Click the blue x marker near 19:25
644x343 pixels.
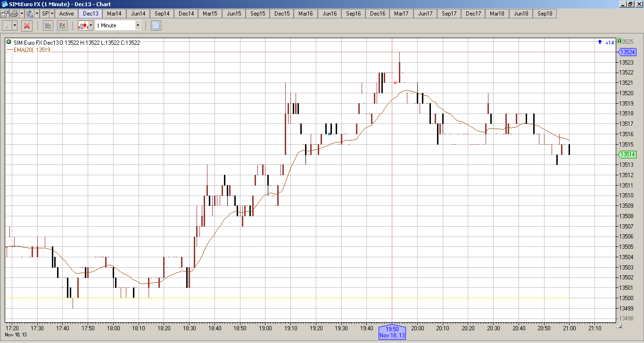click(x=330, y=134)
